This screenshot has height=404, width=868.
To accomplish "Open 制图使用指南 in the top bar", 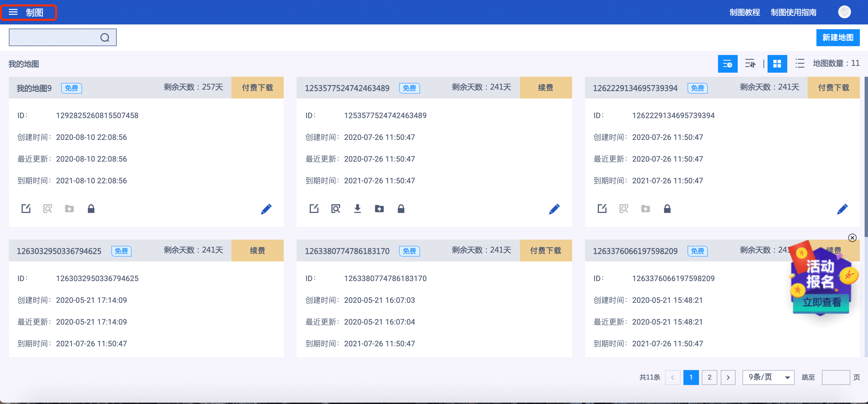I will [x=793, y=13].
